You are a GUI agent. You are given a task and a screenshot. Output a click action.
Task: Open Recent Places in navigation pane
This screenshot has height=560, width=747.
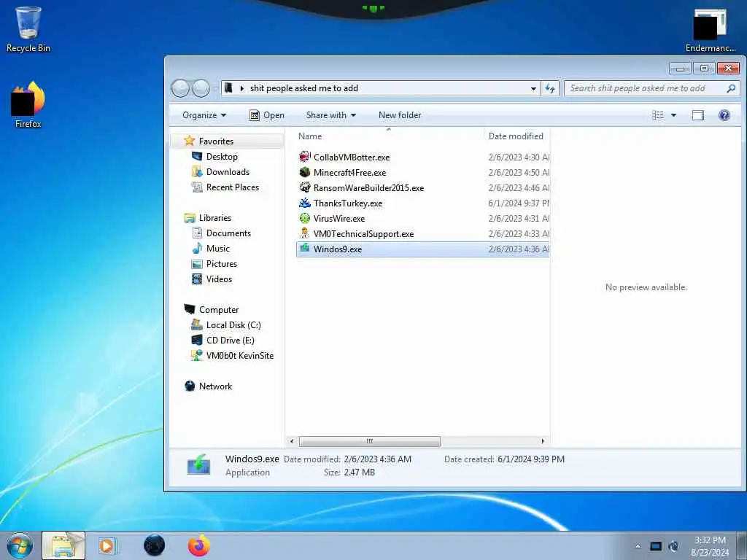point(233,187)
